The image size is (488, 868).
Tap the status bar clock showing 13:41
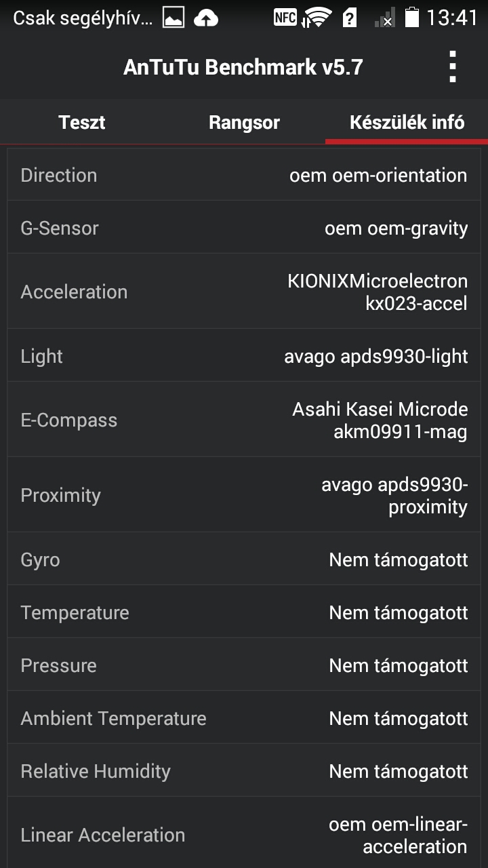coord(452,18)
